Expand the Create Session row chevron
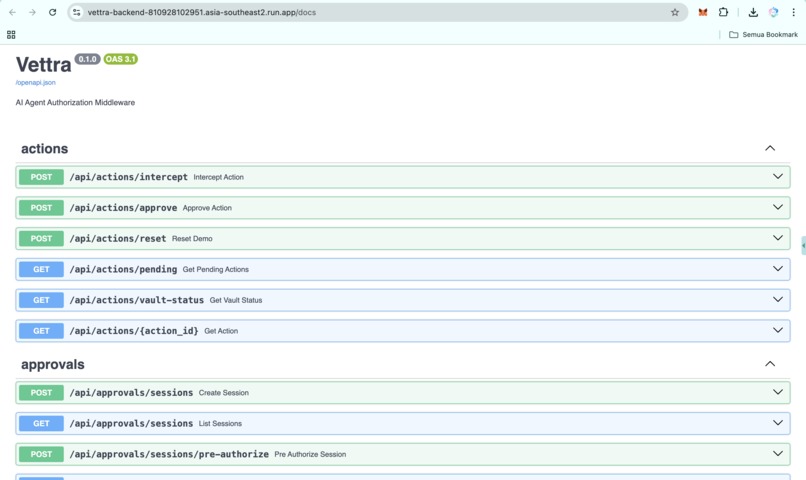 [778, 392]
